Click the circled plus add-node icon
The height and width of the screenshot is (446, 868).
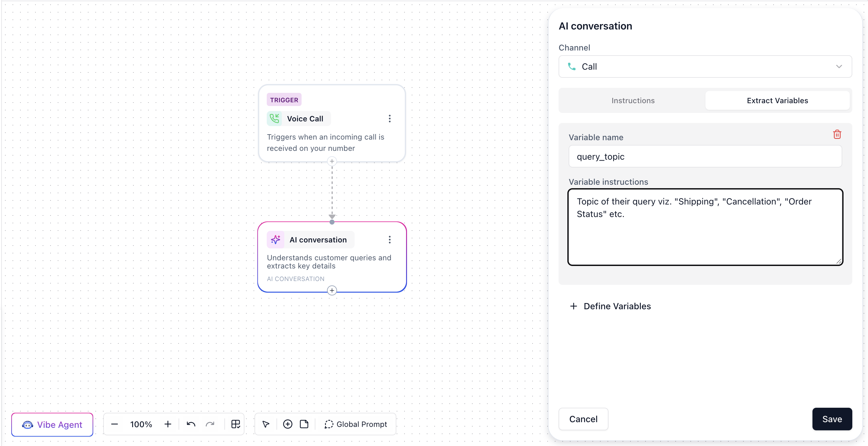pos(287,424)
